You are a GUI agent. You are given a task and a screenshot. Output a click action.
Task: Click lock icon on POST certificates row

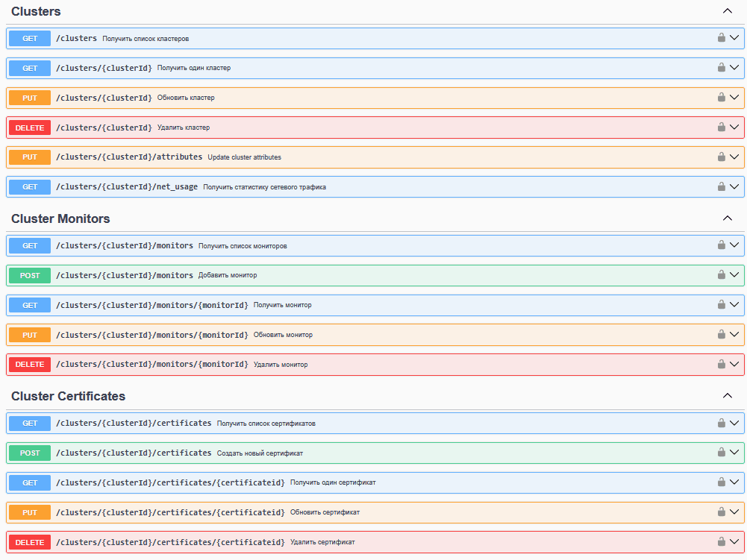click(721, 453)
